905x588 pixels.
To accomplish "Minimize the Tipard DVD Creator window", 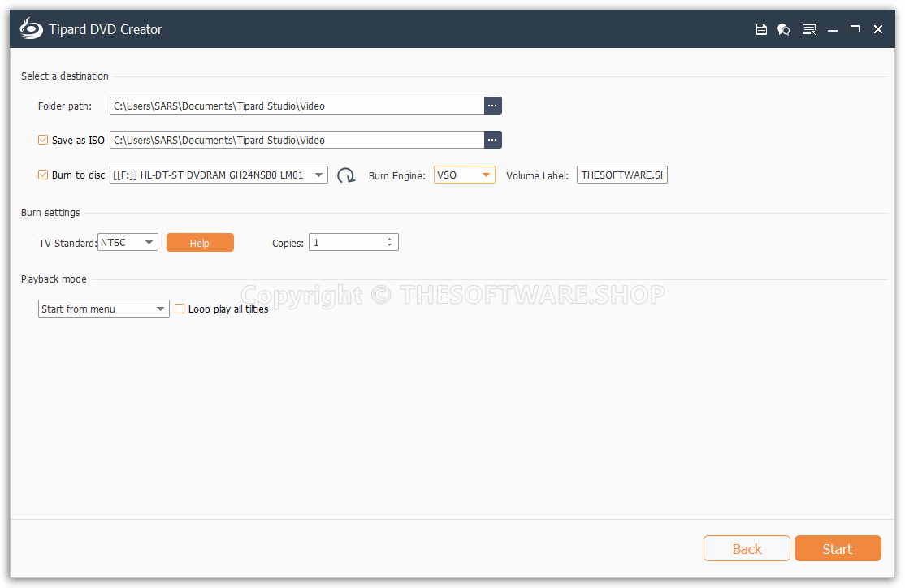I will point(832,29).
